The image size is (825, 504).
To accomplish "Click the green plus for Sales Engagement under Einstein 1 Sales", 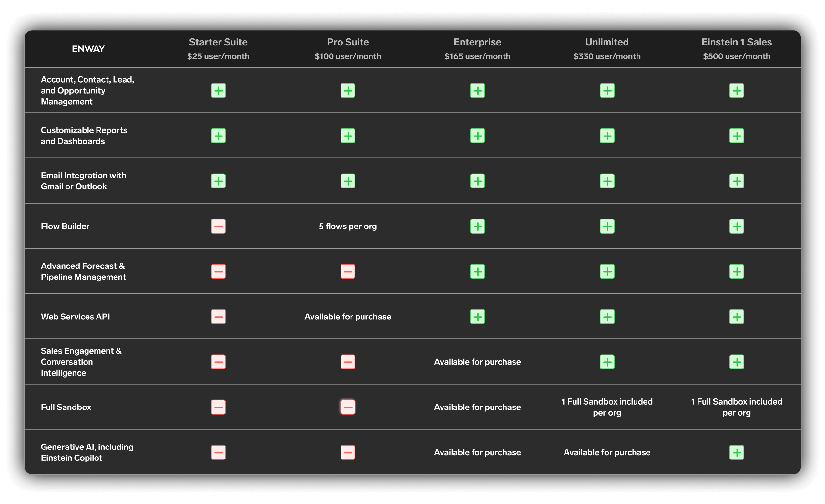I will 737,362.
